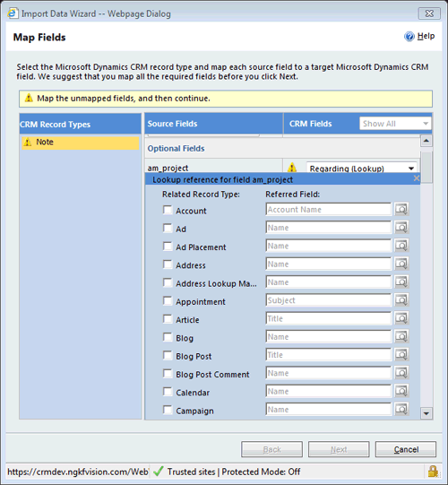The image size is (448, 485).
Task: Check the Blog Post Comment checkbox
Action: tap(168, 374)
